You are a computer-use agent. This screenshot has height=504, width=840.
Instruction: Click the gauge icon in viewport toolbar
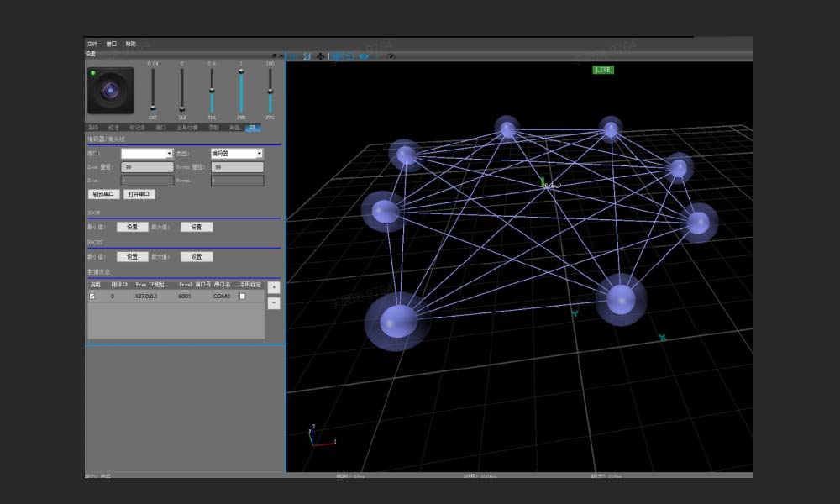coord(391,56)
